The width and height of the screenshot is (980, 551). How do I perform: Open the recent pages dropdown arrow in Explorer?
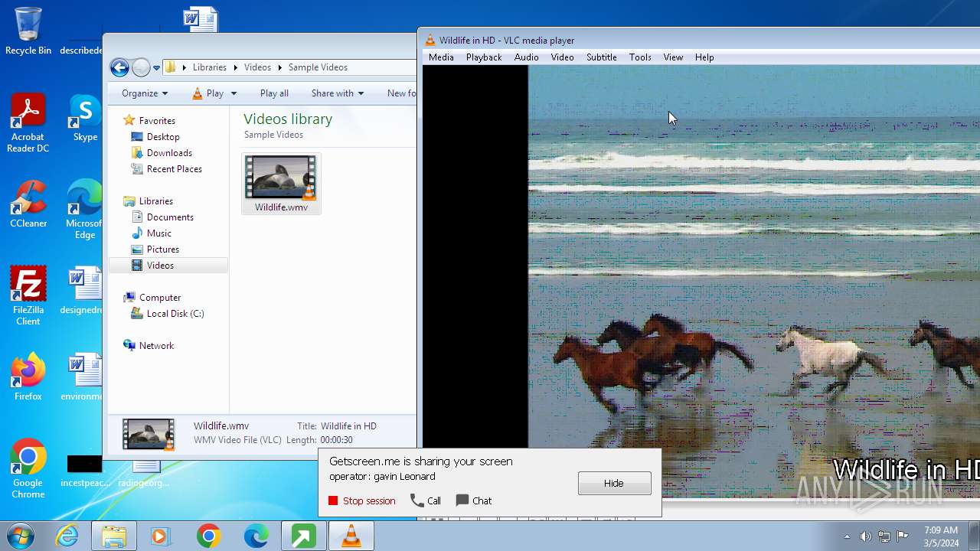coord(156,68)
